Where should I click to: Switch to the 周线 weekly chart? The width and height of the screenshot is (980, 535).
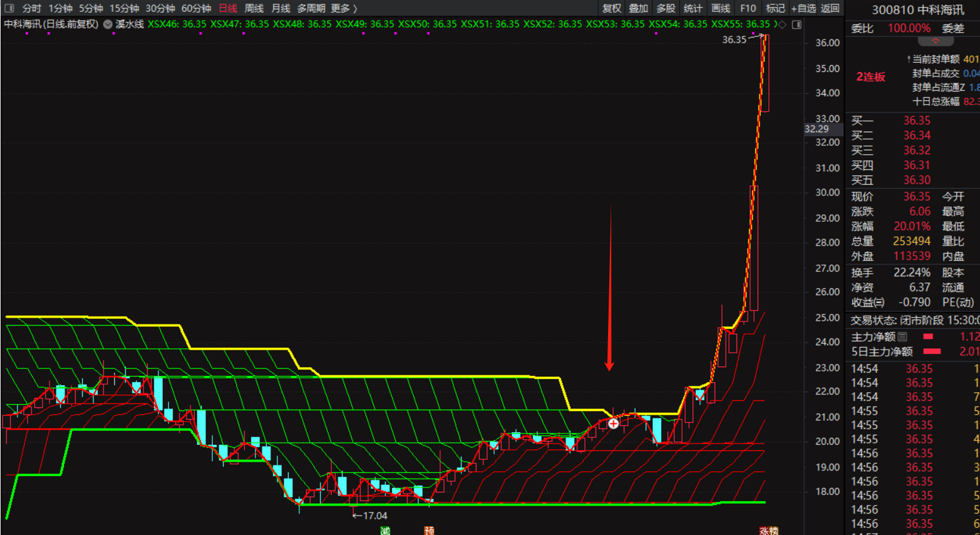[254, 8]
